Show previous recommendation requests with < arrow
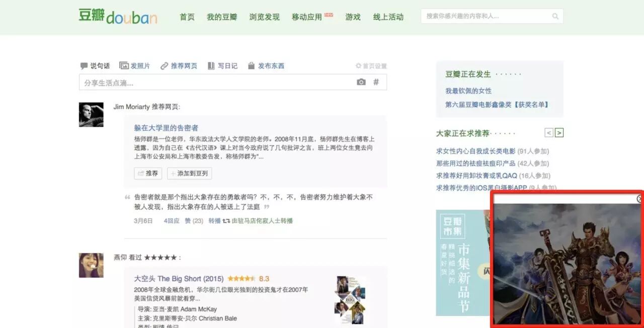This screenshot has height=328, width=644. click(x=549, y=133)
